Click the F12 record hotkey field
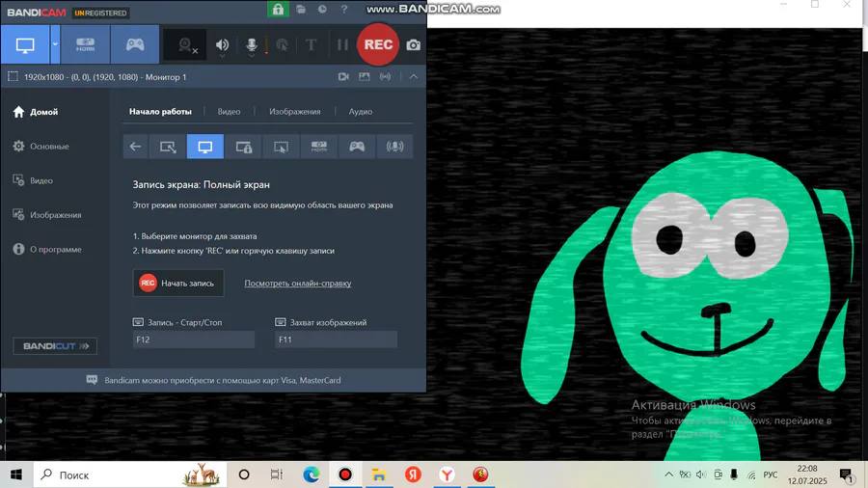This screenshot has height=488, width=868. tap(194, 339)
